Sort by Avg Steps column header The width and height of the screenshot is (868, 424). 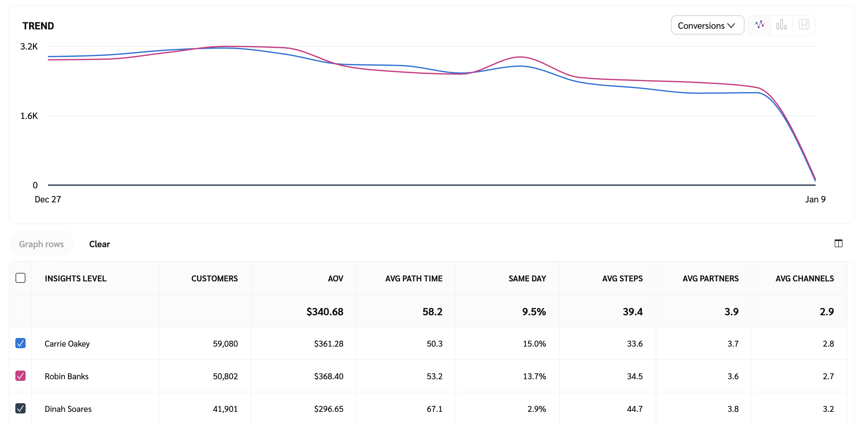(x=622, y=279)
